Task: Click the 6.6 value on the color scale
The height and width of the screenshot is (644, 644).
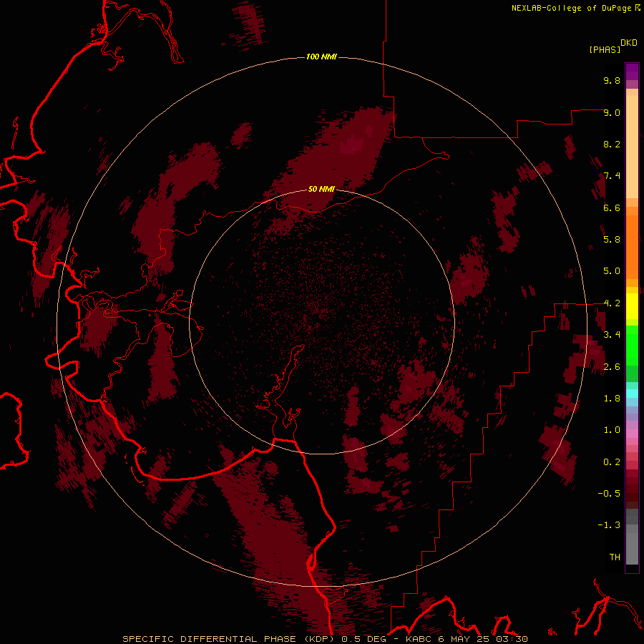Action: [612, 208]
